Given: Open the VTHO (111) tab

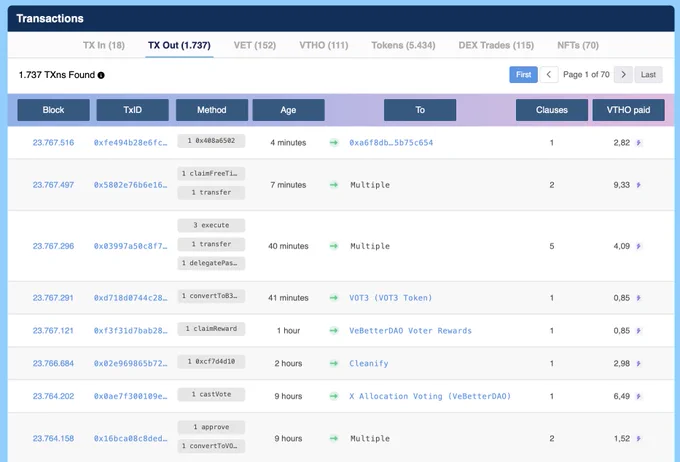Looking at the screenshot, I should tap(324, 45).
